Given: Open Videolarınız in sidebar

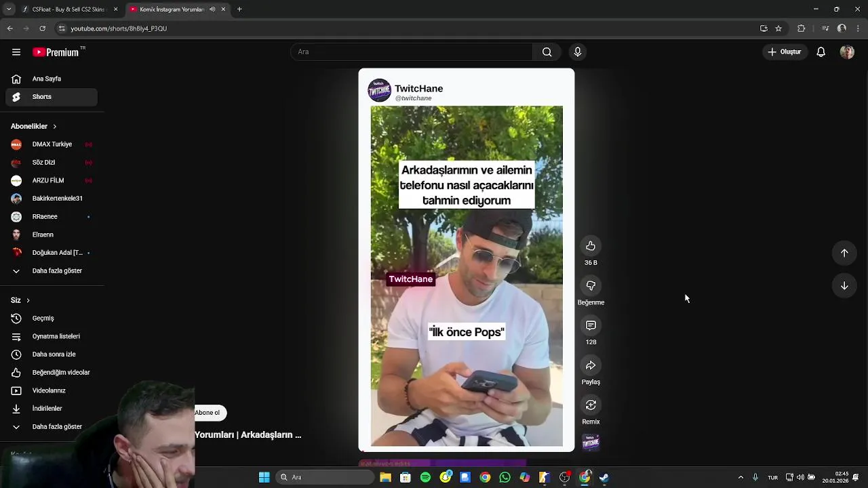Looking at the screenshot, I should pos(52,390).
